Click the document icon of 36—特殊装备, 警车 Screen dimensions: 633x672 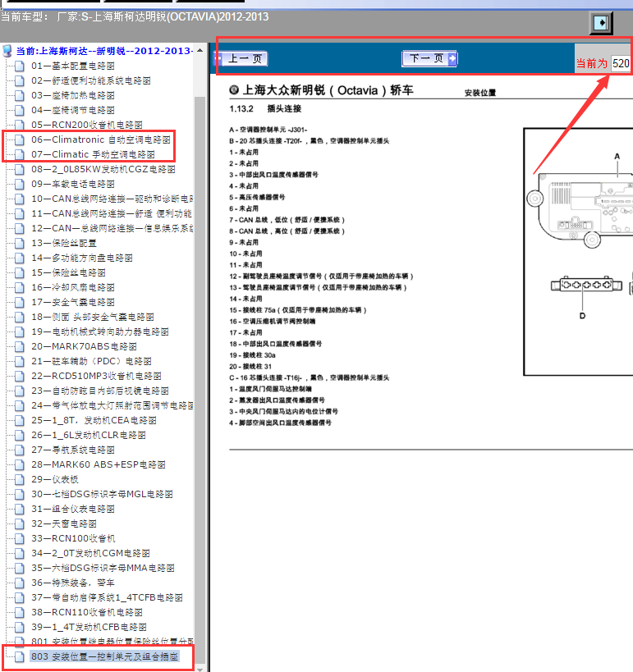[20, 583]
